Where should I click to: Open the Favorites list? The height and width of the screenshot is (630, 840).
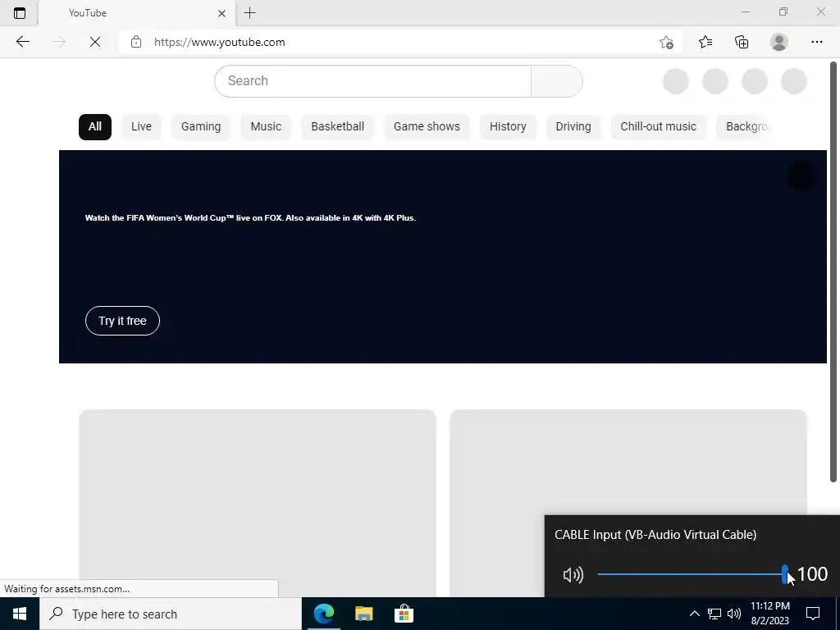tap(705, 42)
